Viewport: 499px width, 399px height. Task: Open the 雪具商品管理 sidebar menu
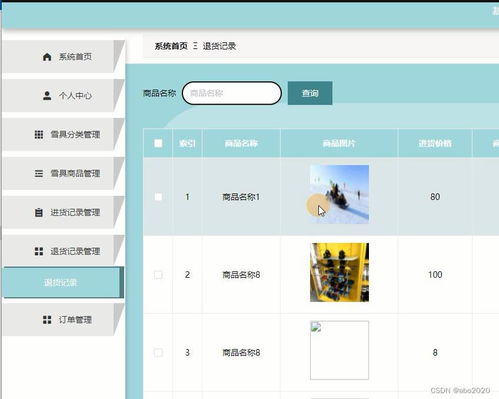coord(63,173)
